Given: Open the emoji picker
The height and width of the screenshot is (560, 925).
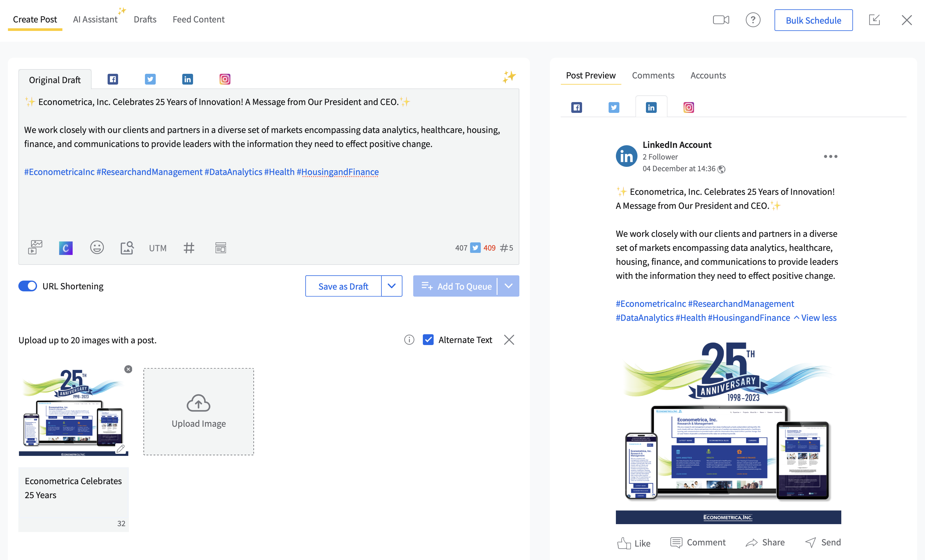Looking at the screenshot, I should click(x=97, y=247).
